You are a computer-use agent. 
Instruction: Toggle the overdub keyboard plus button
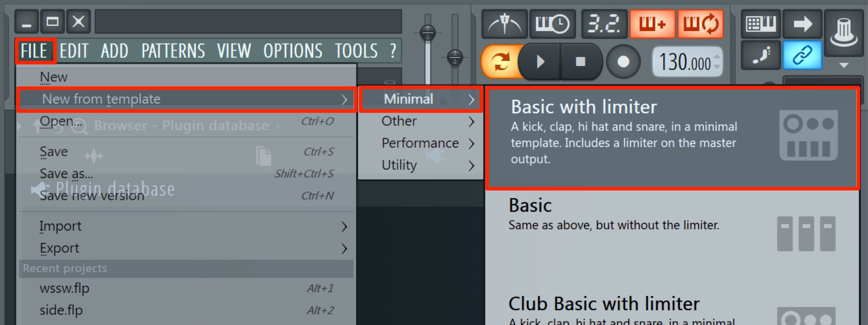pyautogui.click(x=652, y=24)
